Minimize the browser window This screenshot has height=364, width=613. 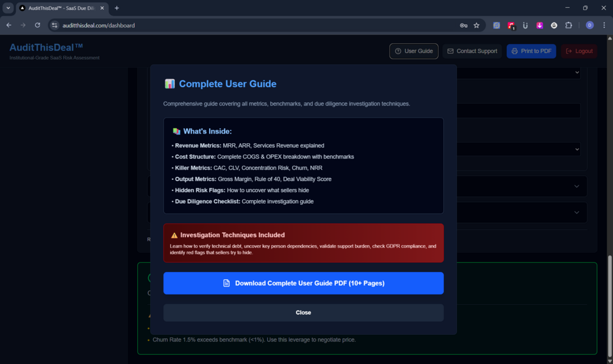click(x=567, y=8)
